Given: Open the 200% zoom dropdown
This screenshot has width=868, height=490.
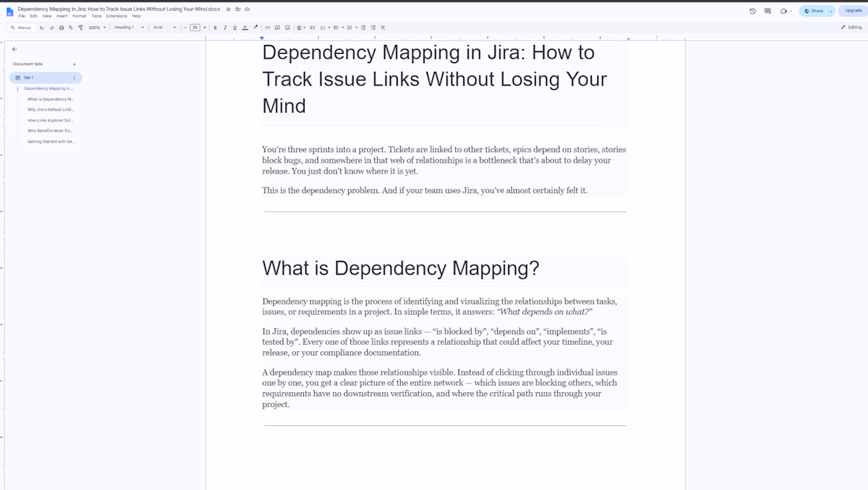Looking at the screenshot, I should coord(97,28).
